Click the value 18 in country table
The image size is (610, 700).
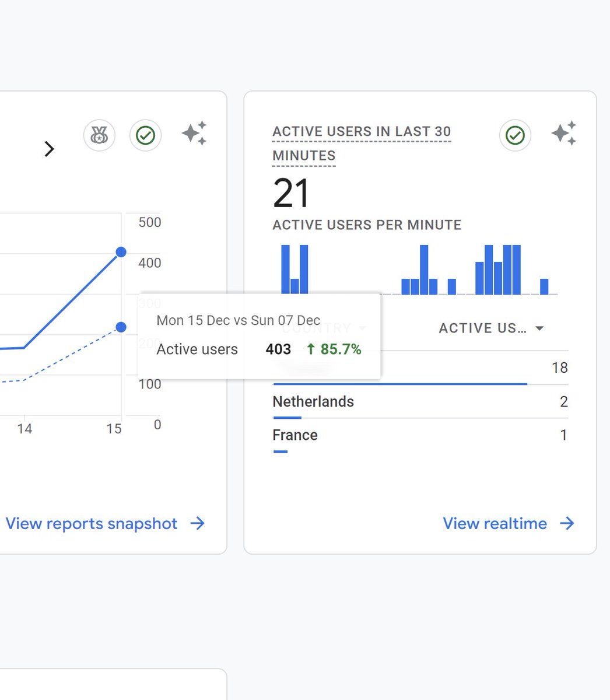tap(559, 367)
